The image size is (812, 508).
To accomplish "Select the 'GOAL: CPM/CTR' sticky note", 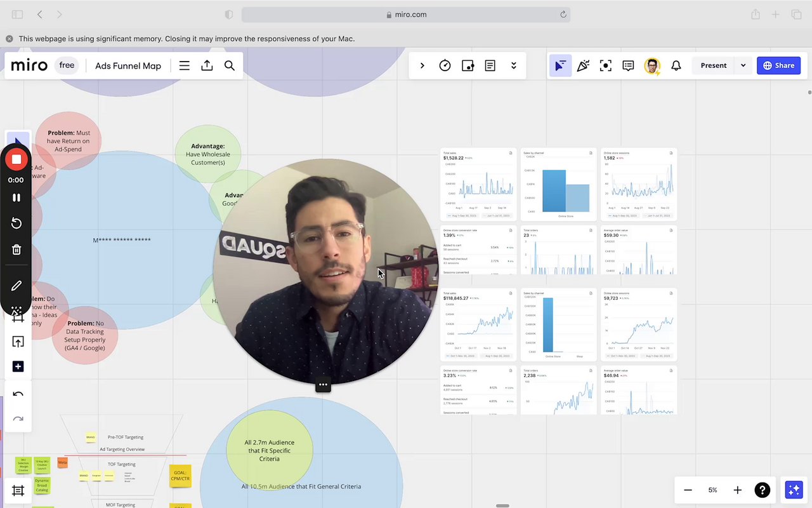I will pos(180,476).
